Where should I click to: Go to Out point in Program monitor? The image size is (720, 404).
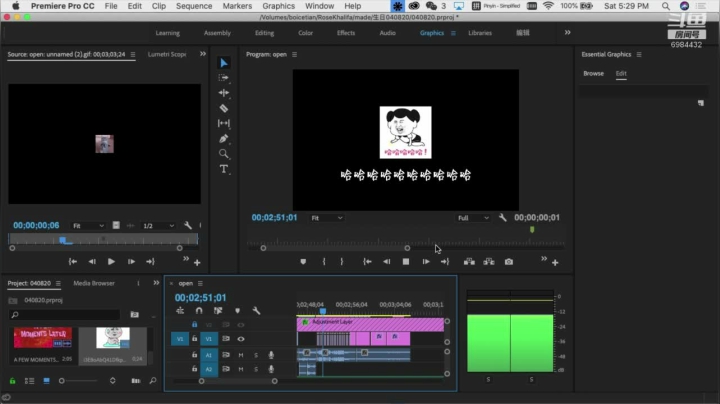tap(445, 262)
